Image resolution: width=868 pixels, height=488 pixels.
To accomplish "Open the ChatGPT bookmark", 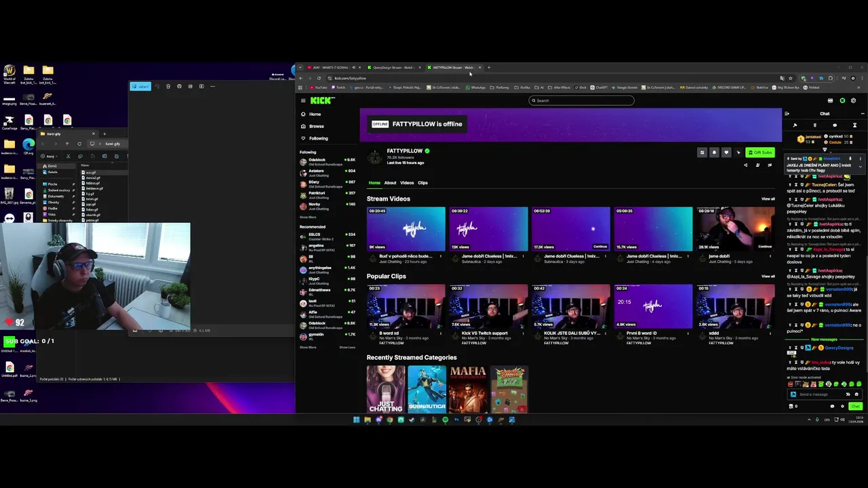I will [x=599, y=87].
